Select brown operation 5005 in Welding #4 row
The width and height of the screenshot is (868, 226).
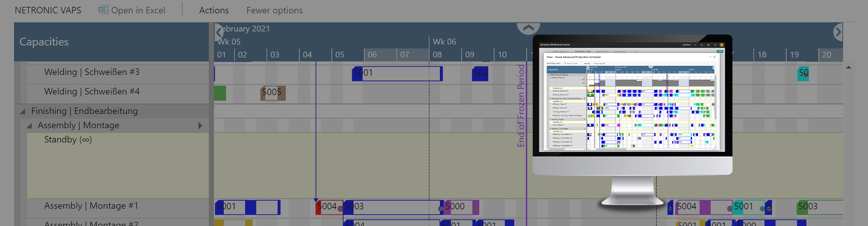pyautogui.click(x=273, y=93)
